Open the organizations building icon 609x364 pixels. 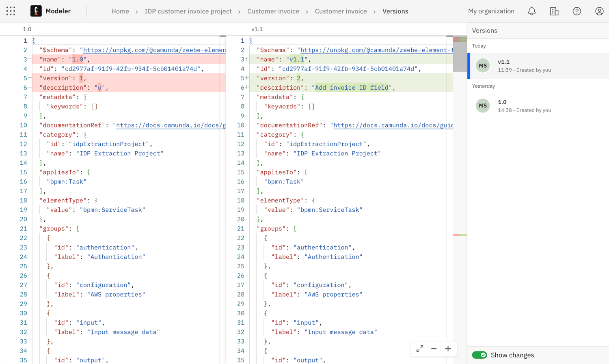tap(554, 11)
